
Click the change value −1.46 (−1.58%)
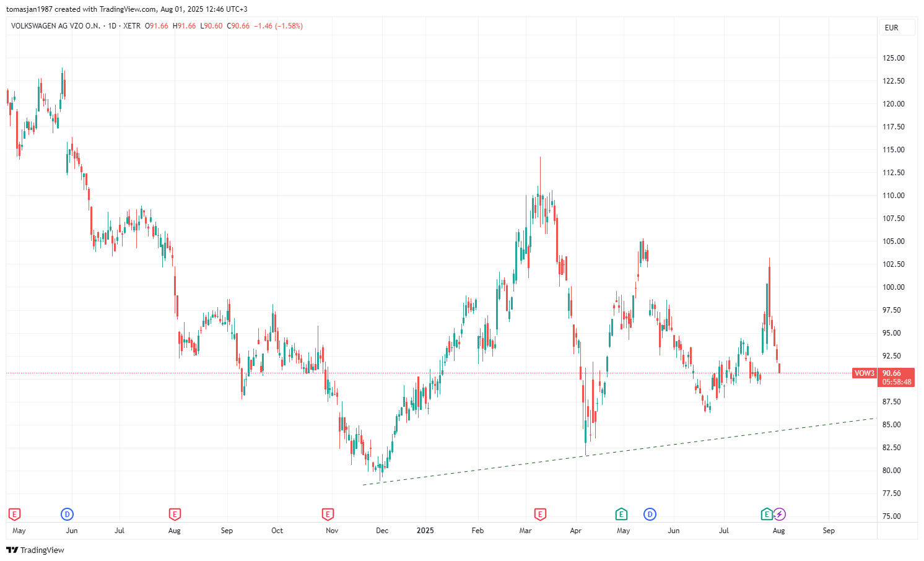[279, 26]
